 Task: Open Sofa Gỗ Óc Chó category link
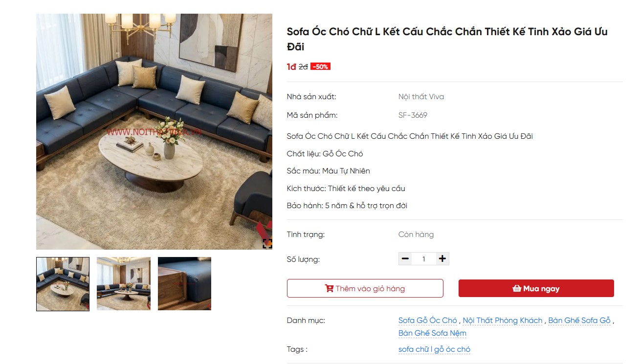428,321
